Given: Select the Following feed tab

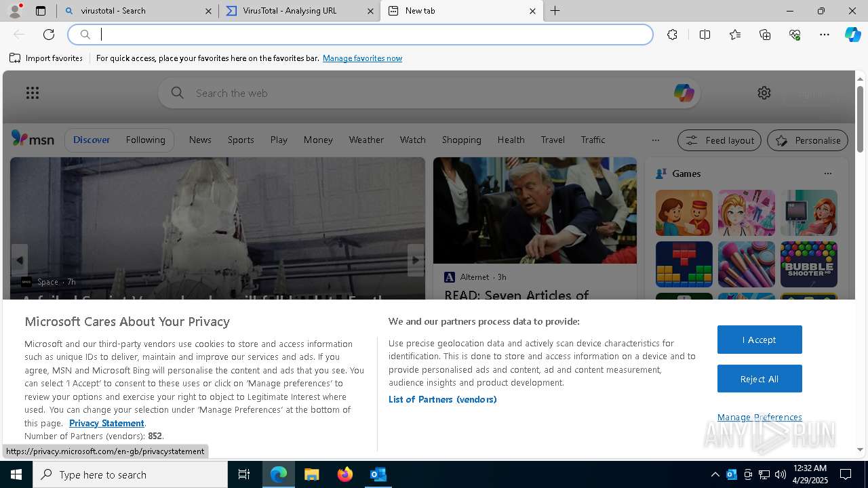Looking at the screenshot, I should (x=145, y=140).
